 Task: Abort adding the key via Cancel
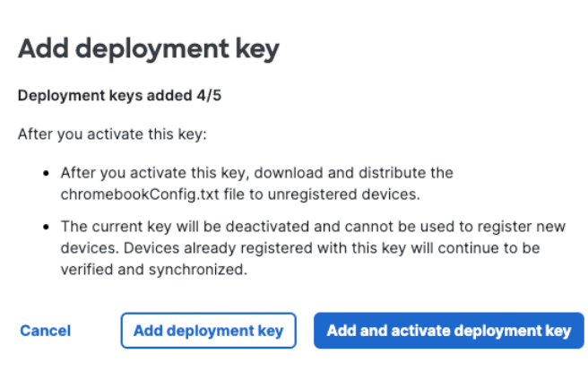[x=46, y=331]
